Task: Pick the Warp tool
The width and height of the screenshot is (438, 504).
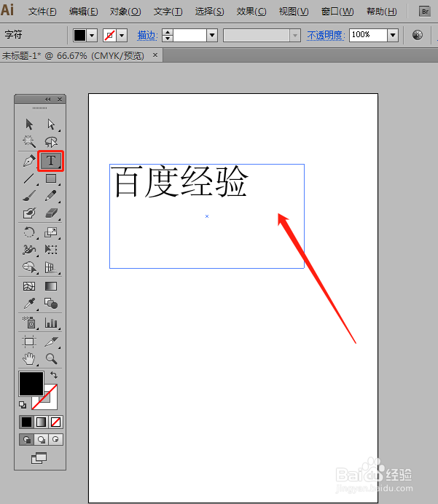Action: point(29,249)
